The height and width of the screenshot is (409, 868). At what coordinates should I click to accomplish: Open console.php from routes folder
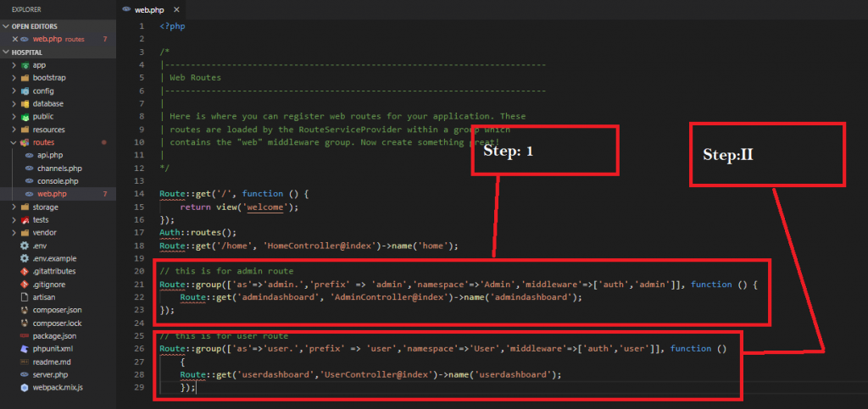pos(58,181)
